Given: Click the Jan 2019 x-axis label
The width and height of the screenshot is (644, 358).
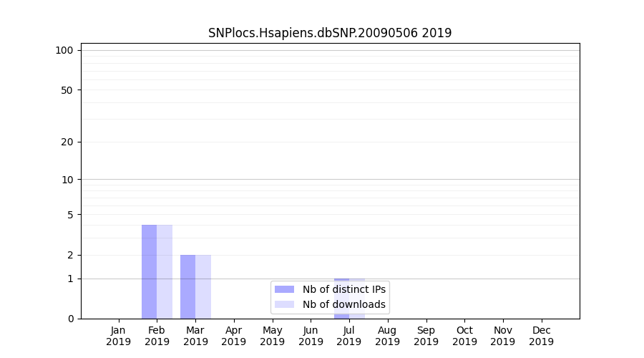Looking at the screenshot, I should (x=119, y=336).
